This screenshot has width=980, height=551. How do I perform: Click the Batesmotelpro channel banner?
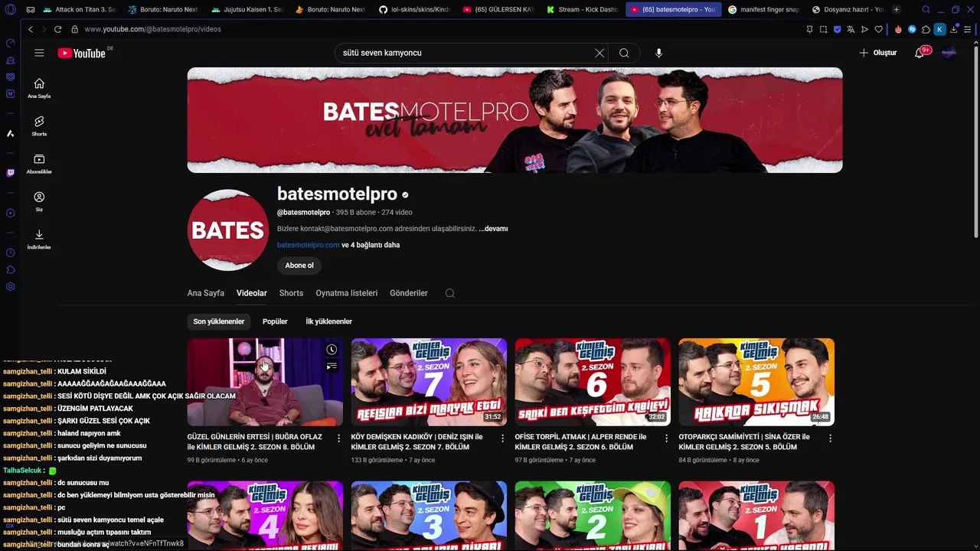pos(514,120)
